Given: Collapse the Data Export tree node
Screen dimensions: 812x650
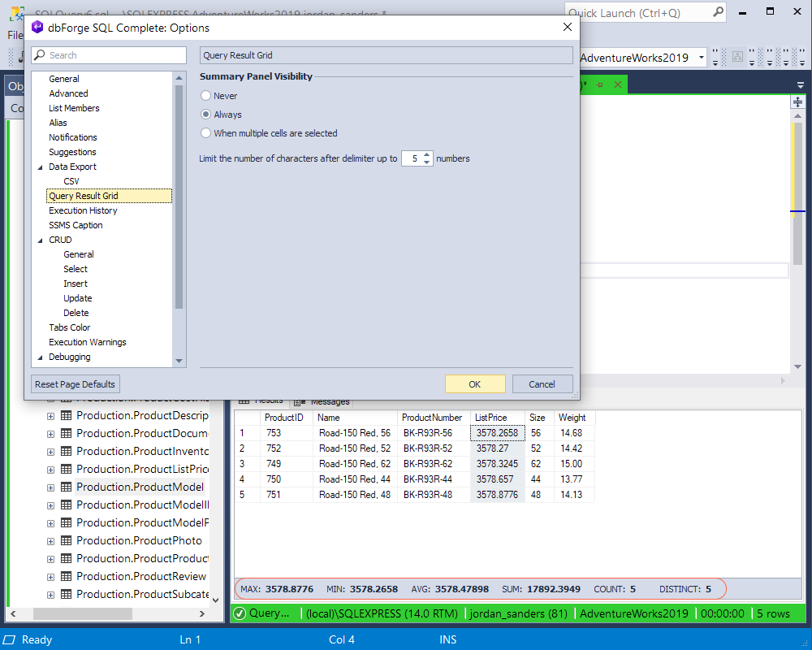Looking at the screenshot, I should coord(41,167).
